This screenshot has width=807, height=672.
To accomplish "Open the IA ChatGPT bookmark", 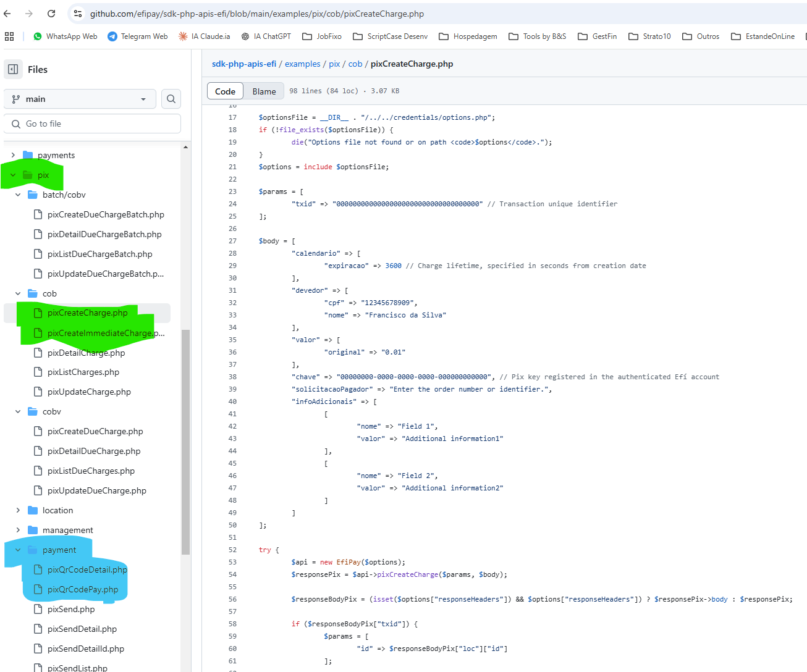I will 266,36.
